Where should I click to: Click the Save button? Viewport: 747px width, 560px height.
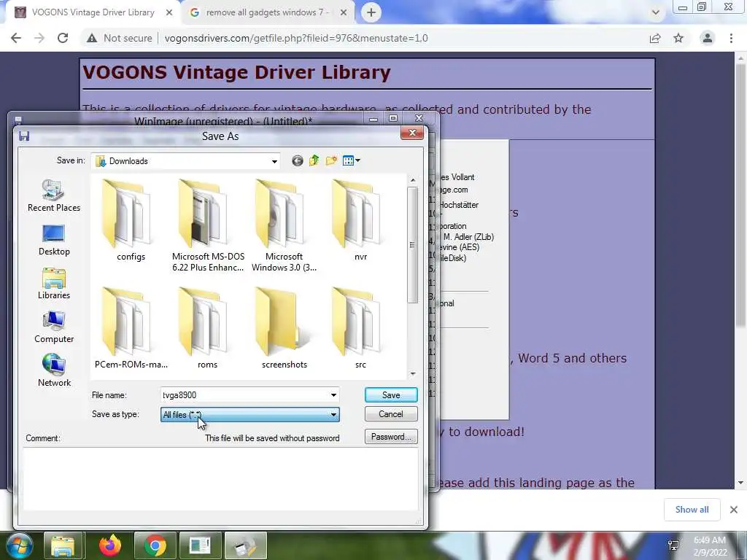pyautogui.click(x=391, y=395)
